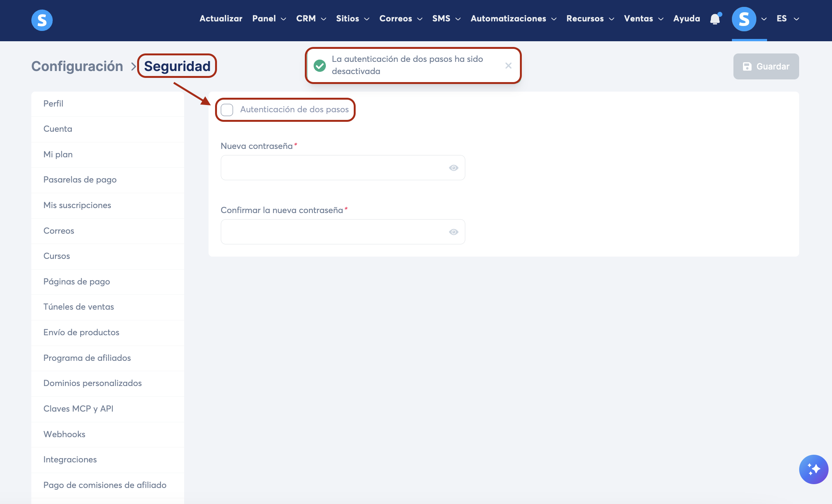Dismiss the two-step deactivated notification
The image size is (832, 504).
(508, 66)
